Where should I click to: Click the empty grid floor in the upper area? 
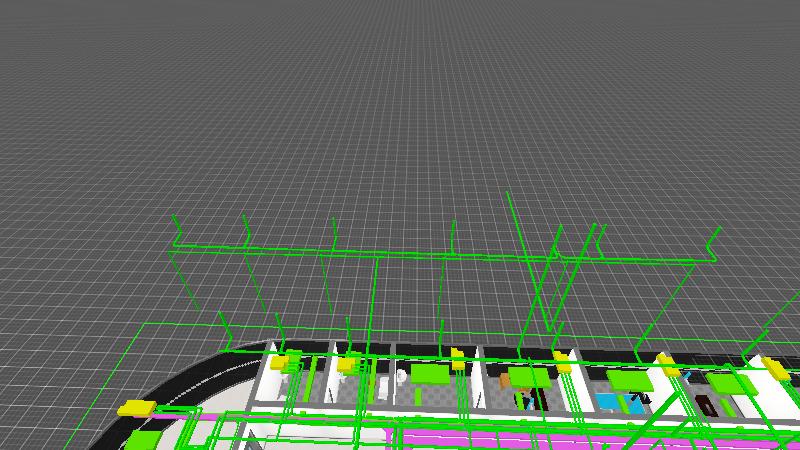[400, 100]
